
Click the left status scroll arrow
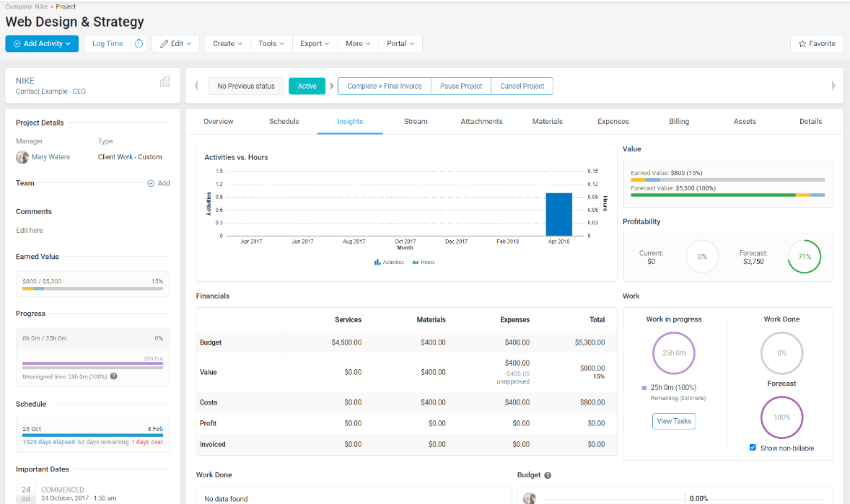tap(196, 86)
